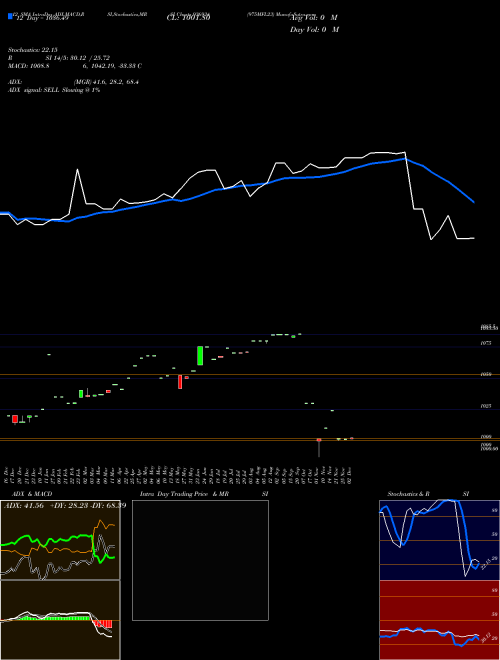Click the 'ADX signal: SELL Slowing' text
Viewport: 500px width, 660px height.
tap(54, 90)
